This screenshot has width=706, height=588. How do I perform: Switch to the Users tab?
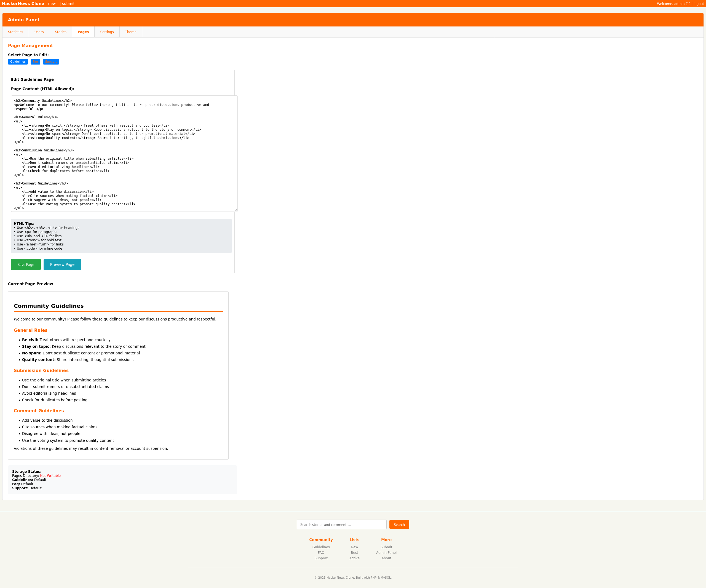[39, 32]
